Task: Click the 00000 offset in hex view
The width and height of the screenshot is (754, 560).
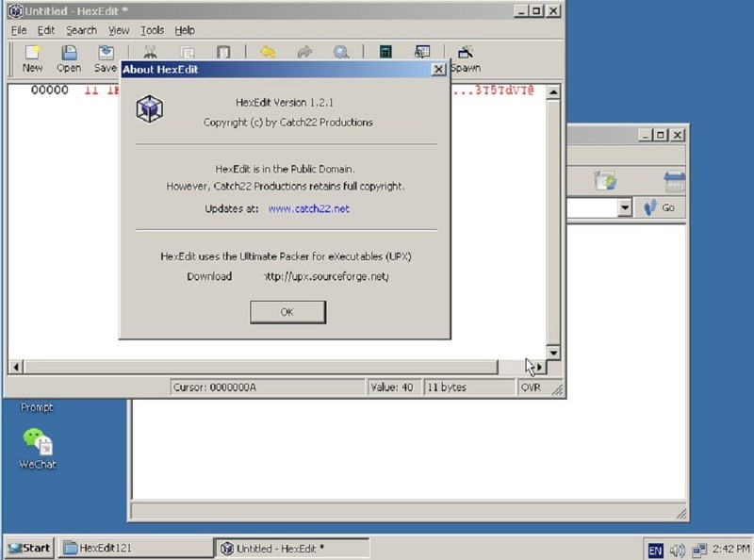Action: click(50, 90)
